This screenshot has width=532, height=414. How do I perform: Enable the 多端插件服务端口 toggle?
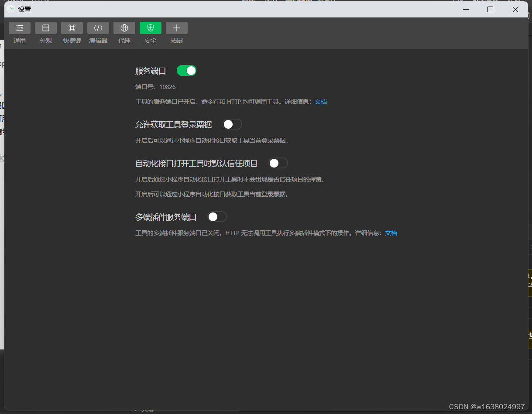click(217, 216)
